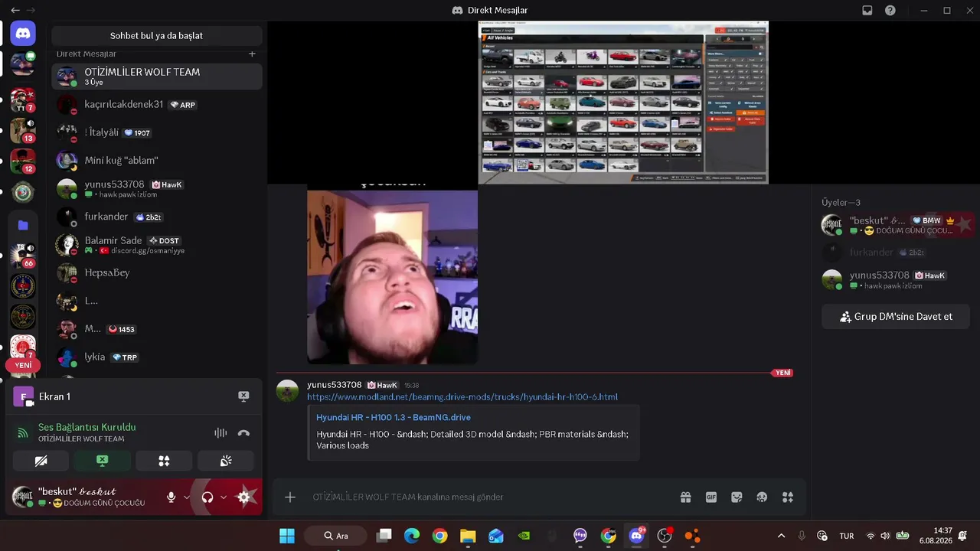Open File Explorer from taskbar

coord(468,536)
